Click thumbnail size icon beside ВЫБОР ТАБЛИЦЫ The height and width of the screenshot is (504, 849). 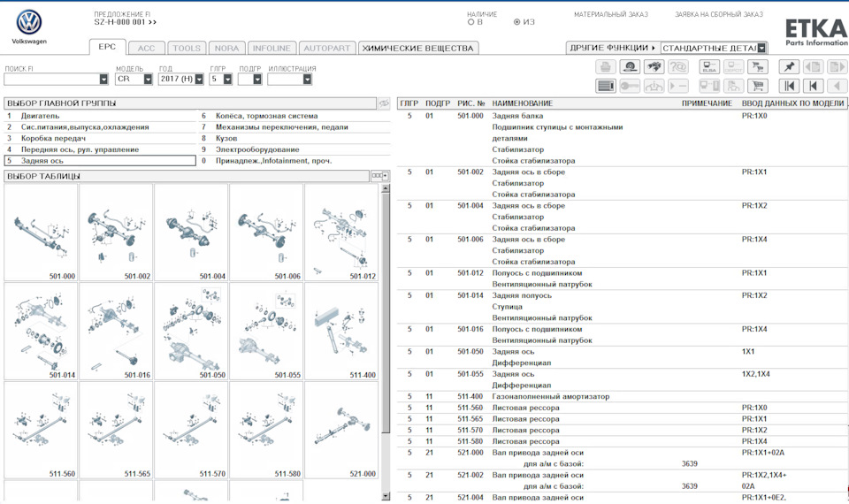[x=379, y=176]
